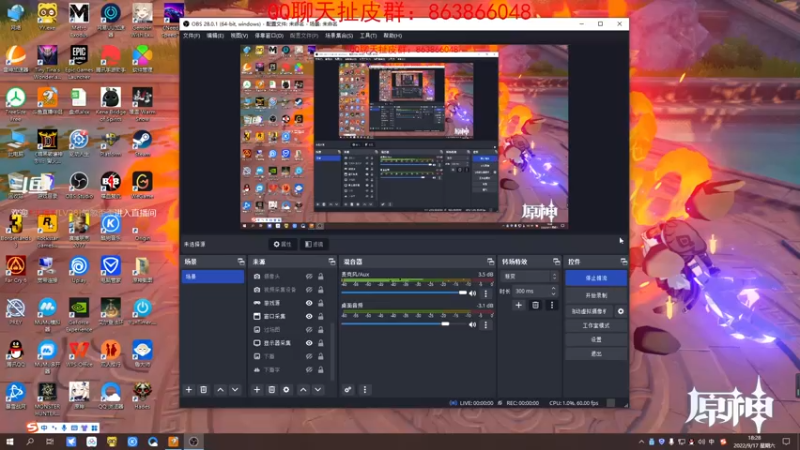Click the 工作室模式 button
The height and width of the screenshot is (450, 800).
pyautogui.click(x=596, y=326)
